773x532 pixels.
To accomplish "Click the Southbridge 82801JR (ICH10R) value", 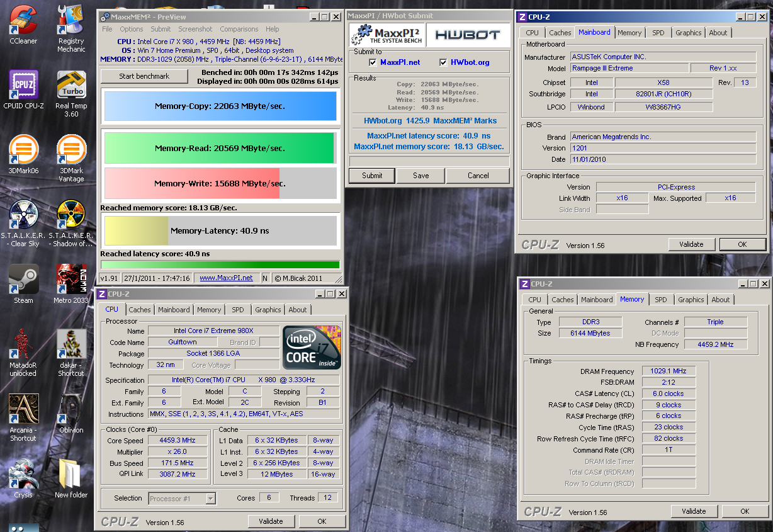I will tap(664, 94).
